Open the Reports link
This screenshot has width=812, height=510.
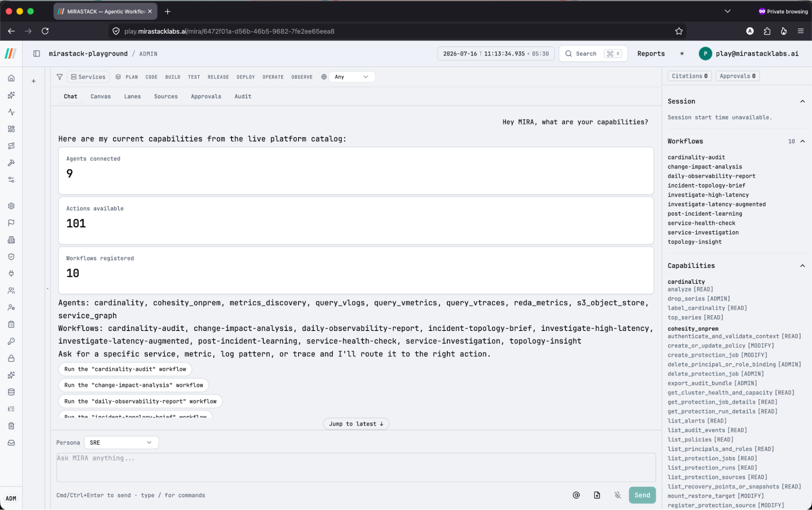coord(651,54)
